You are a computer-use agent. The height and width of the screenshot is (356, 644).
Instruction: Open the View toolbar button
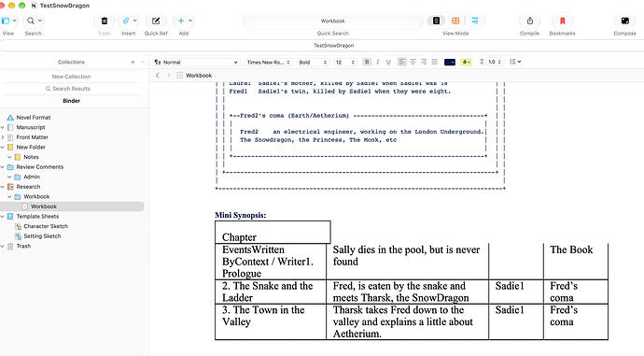[x=6, y=21]
